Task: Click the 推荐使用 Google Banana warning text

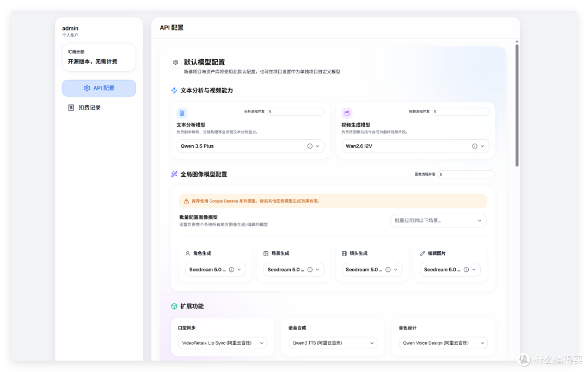Action: [256, 201]
